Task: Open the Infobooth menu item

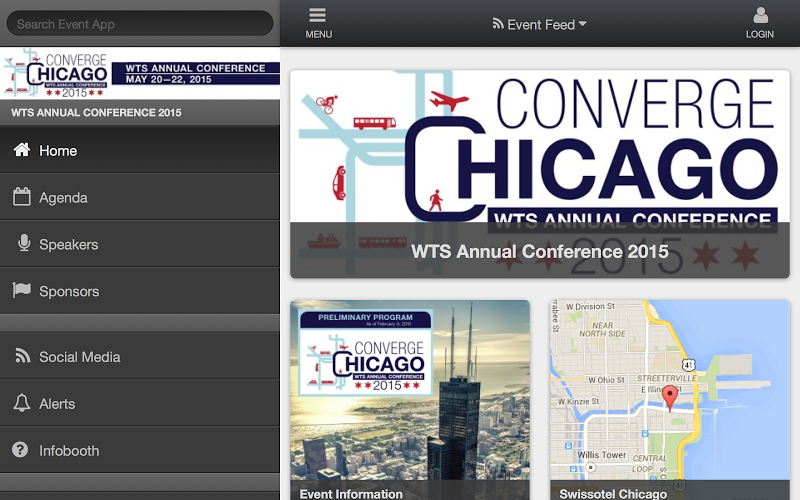Action: point(140,450)
